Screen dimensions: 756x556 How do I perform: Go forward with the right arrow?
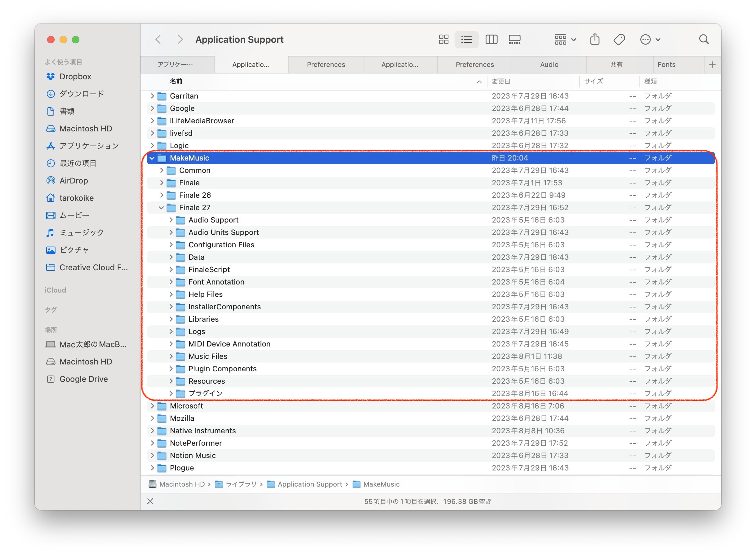(x=180, y=40)
